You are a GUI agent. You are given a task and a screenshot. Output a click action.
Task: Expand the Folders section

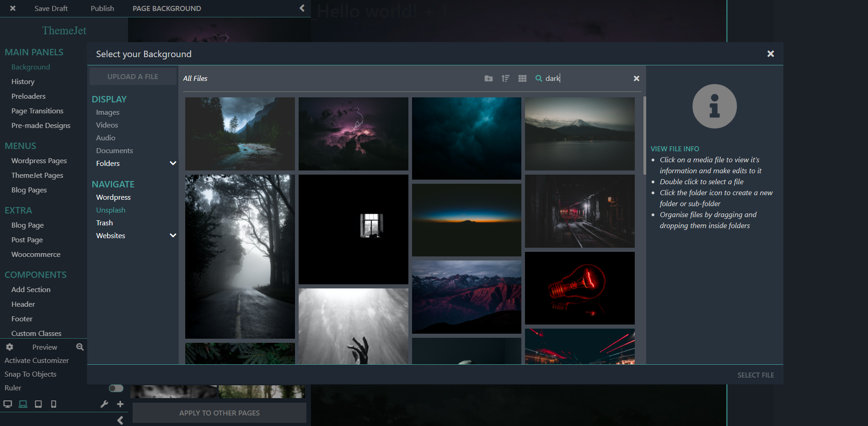tap(173, 163)
